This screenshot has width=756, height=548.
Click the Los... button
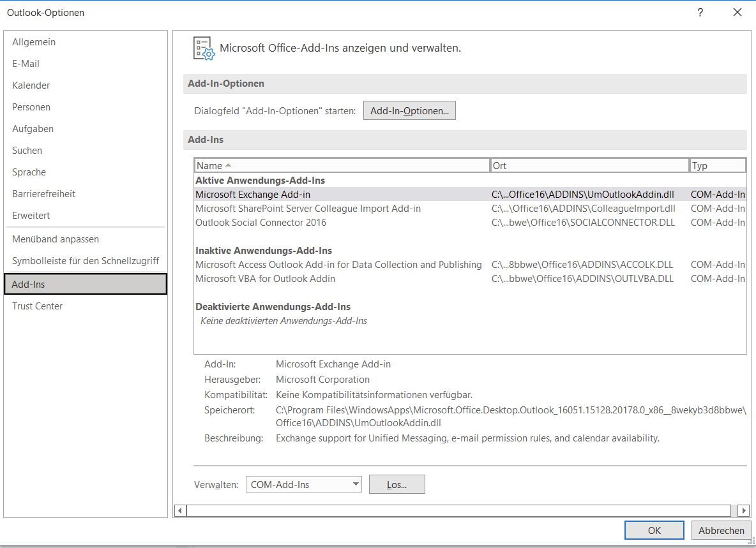(397, 484)
